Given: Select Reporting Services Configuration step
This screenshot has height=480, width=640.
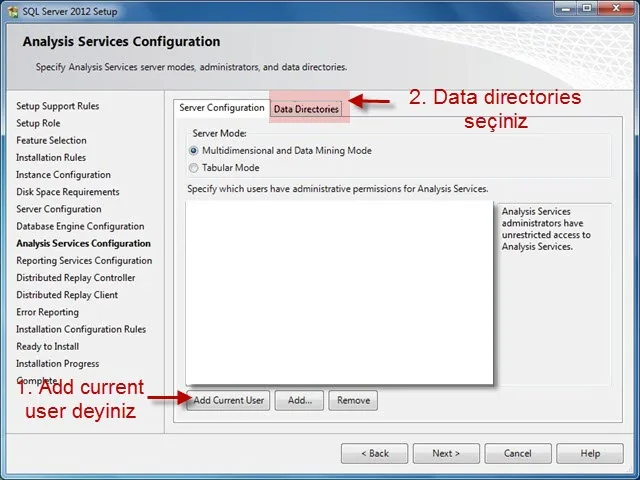Looking at the screenshot, I should pyautogui.click(x=84, y=260).
